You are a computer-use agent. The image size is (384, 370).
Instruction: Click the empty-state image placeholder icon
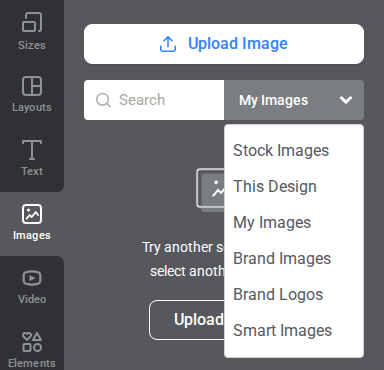(x=211, y=189)
